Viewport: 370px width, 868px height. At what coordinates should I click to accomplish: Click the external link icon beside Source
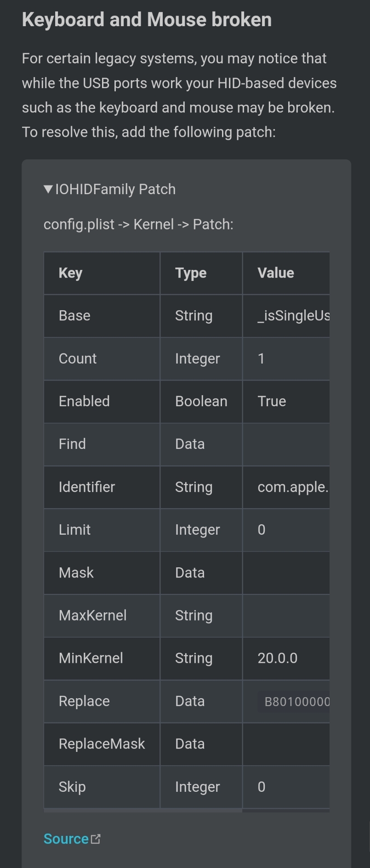click(x=96, y=839)
